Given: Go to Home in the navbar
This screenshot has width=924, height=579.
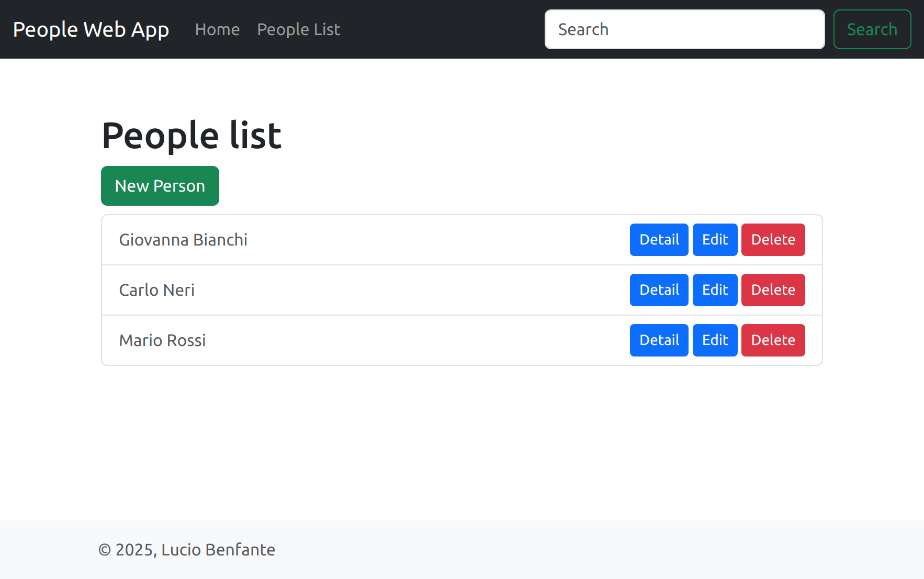Looking at the screenshot, I should coord(217,29).
